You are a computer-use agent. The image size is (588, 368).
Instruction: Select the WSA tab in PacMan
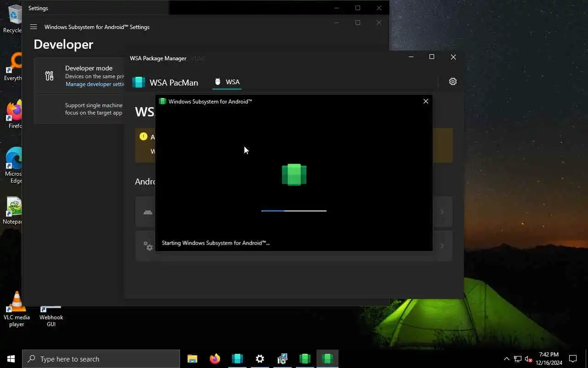[x=227, y=82]
